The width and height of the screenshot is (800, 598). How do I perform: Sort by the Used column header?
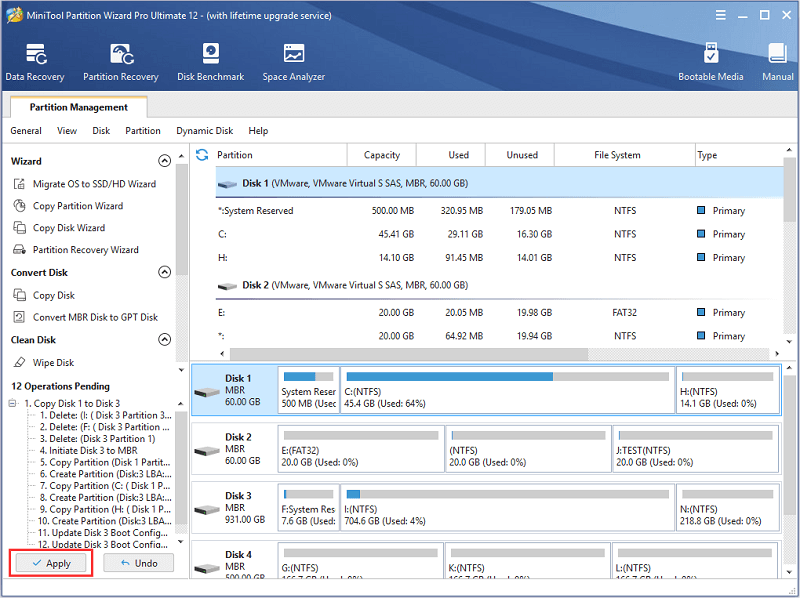coord(451,155)
